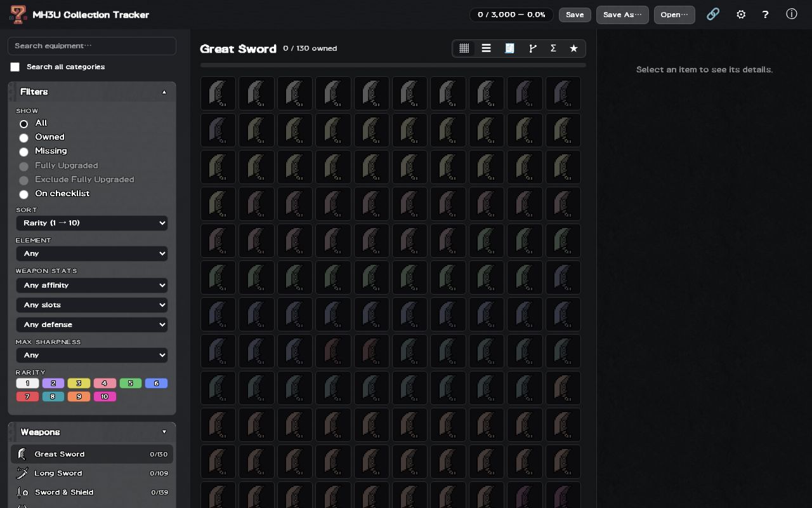Select the Sword & Shield category label
The image size is (812, 508).
click(x=64, y=492)
